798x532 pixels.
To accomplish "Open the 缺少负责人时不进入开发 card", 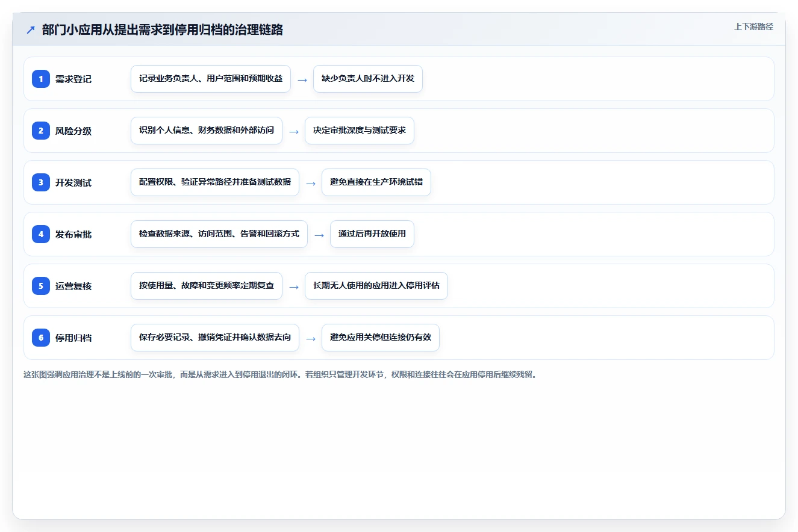I will pyautogui.click(x=368, y=79).
